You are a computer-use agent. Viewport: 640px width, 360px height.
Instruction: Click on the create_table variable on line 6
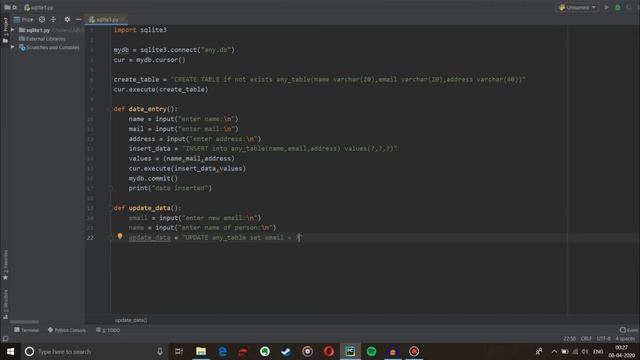[x=136, y=79]
